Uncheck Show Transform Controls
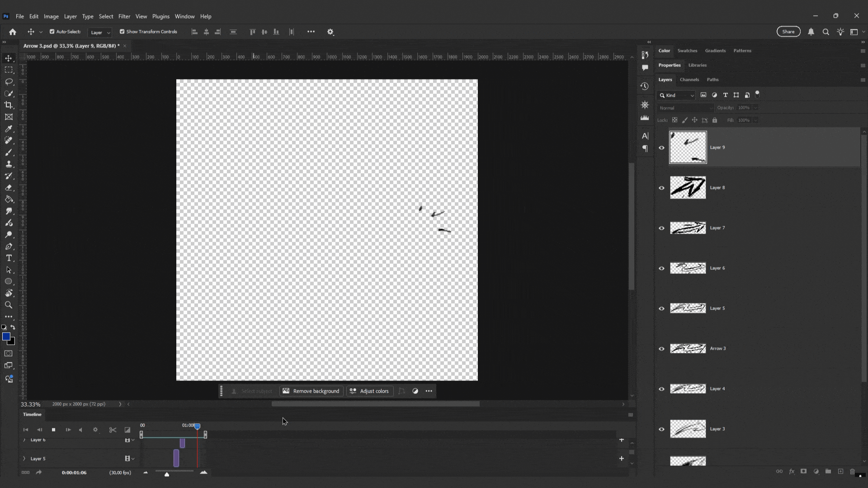This screenshot has width=868, height=488. [x=122, y=32]
